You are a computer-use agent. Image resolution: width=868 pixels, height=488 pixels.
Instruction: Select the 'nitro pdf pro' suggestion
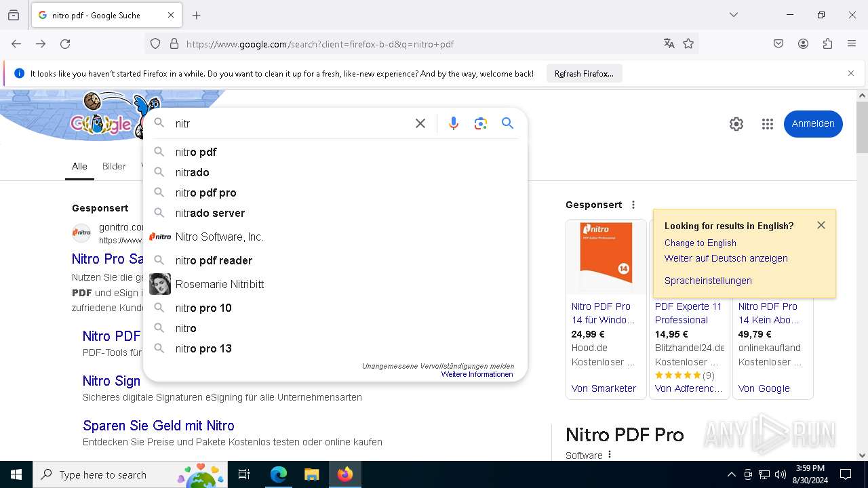(335, 192)
